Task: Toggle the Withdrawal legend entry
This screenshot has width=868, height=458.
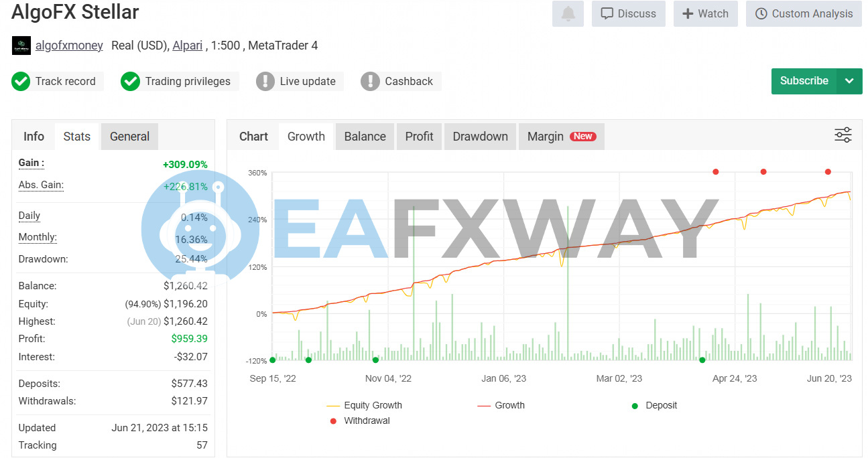Action: pyautogui.click(x=360, y=421)
